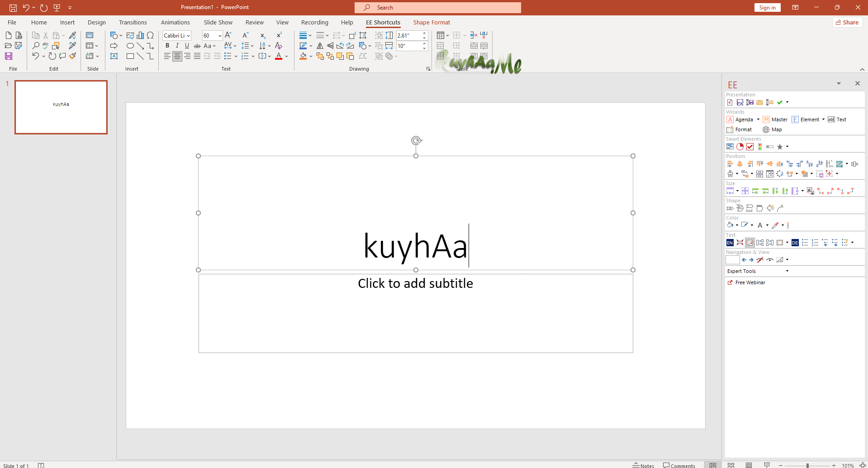Image resolution: width=868 pixels, height=468 pixels.
Task: Open the EE pane options dropdown arrow
Action: [x=839, y=83]
